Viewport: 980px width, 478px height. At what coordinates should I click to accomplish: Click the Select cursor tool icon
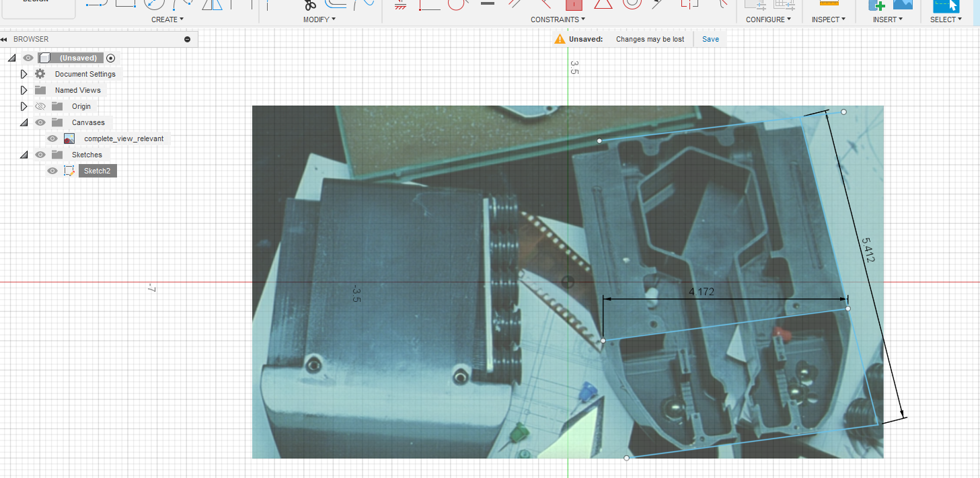point(946,5)
